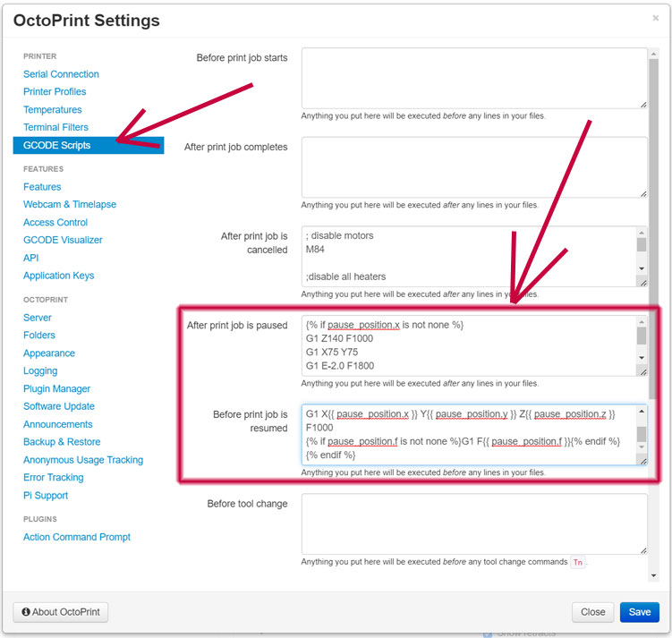This screenshot has width=672, height=638.
Task: Open the Backup & Restore section
Action: pos(62,442)
